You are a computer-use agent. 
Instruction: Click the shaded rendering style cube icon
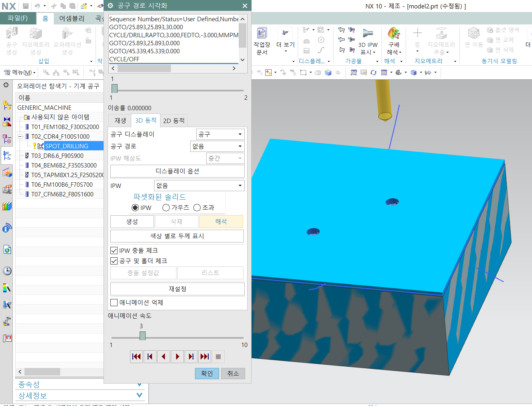point(414,73)
